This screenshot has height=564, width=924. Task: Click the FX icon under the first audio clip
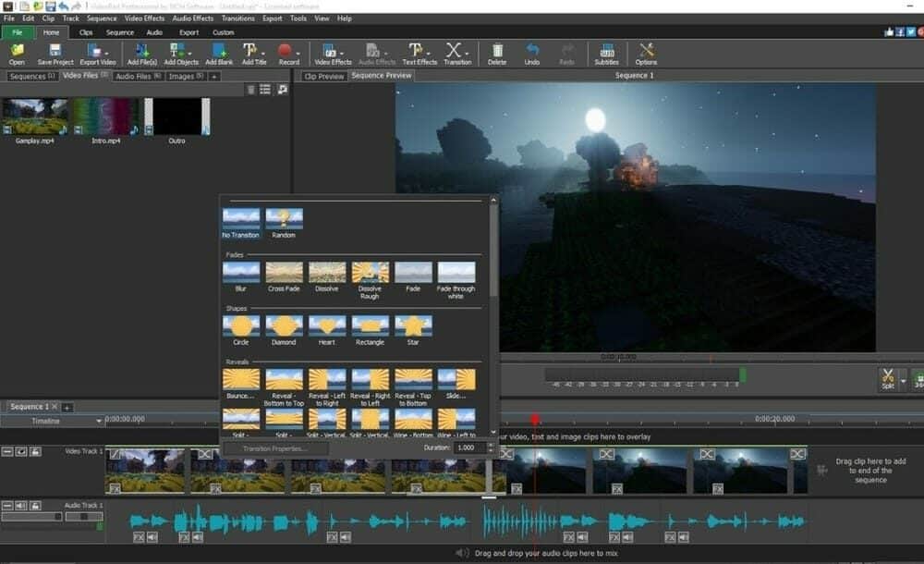pyautogui.click(x=139, y=537)
